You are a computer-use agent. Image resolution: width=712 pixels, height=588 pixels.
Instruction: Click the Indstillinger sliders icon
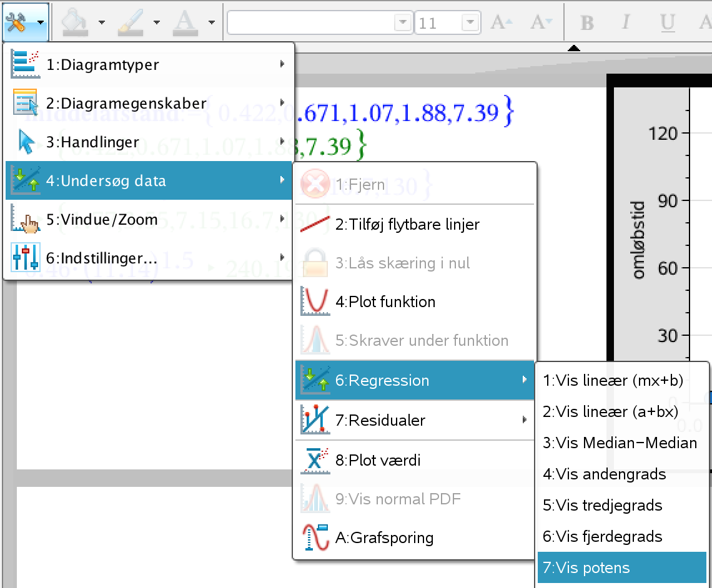(x=26, y=258)
